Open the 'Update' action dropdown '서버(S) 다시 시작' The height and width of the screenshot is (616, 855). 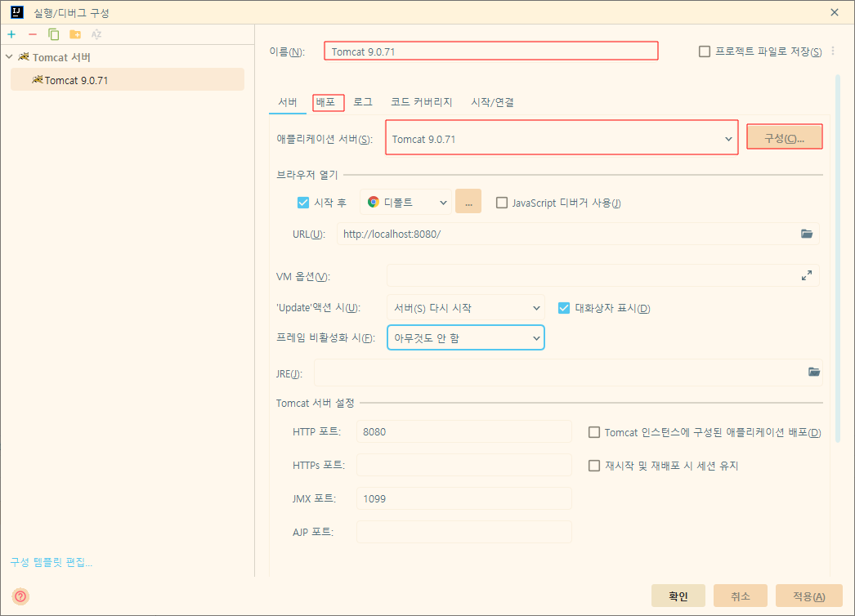466,308
